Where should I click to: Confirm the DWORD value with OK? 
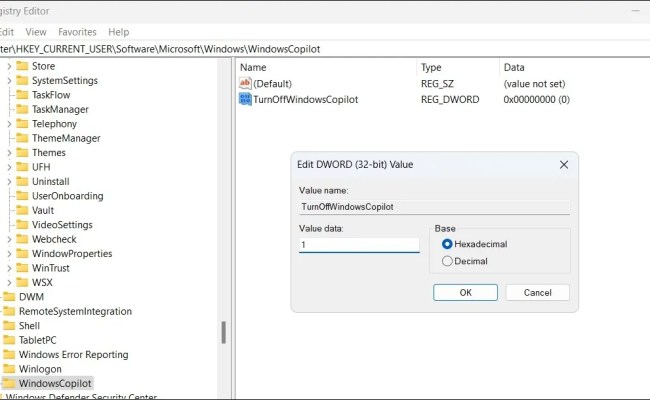[465, 293]
